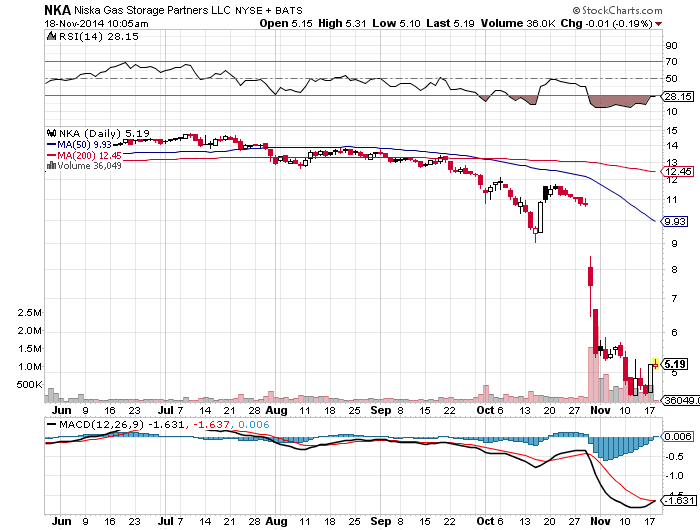Image resolution: width=700 pixels, height=530 pixels.
Task: Click the bold 5.19 last price tag
Action: coord(675,364)
